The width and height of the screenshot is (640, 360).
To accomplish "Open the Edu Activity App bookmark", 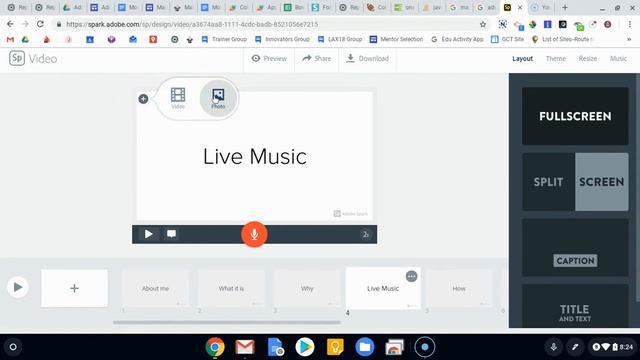I will 457,39.
